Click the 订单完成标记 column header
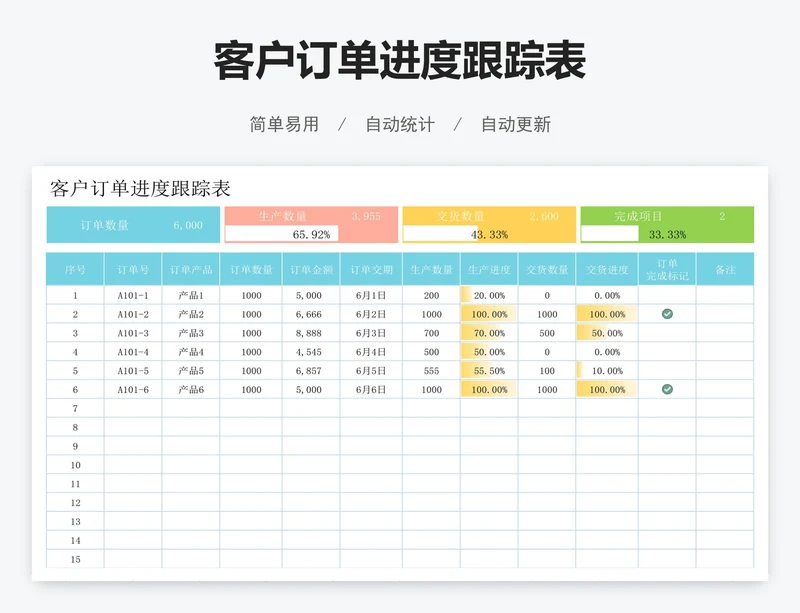The height and width of the screenshot is (613, 800). [x=667, y=269]
